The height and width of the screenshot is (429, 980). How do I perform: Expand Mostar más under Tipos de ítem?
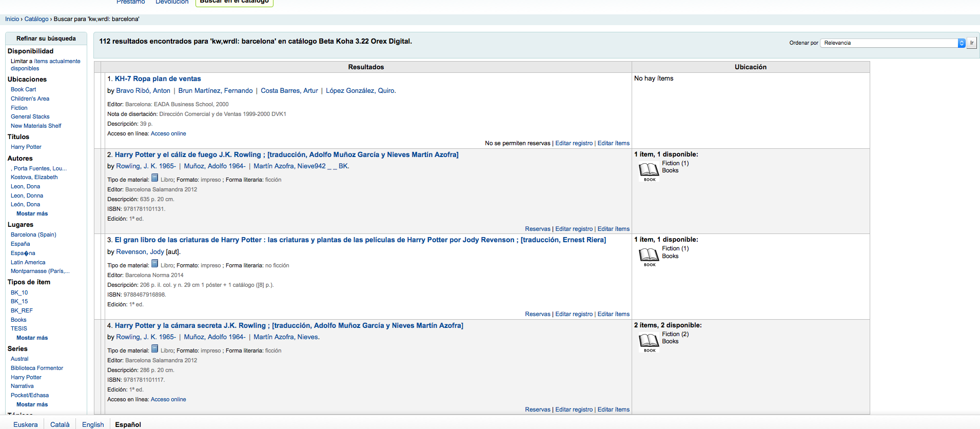pos(32,338)
